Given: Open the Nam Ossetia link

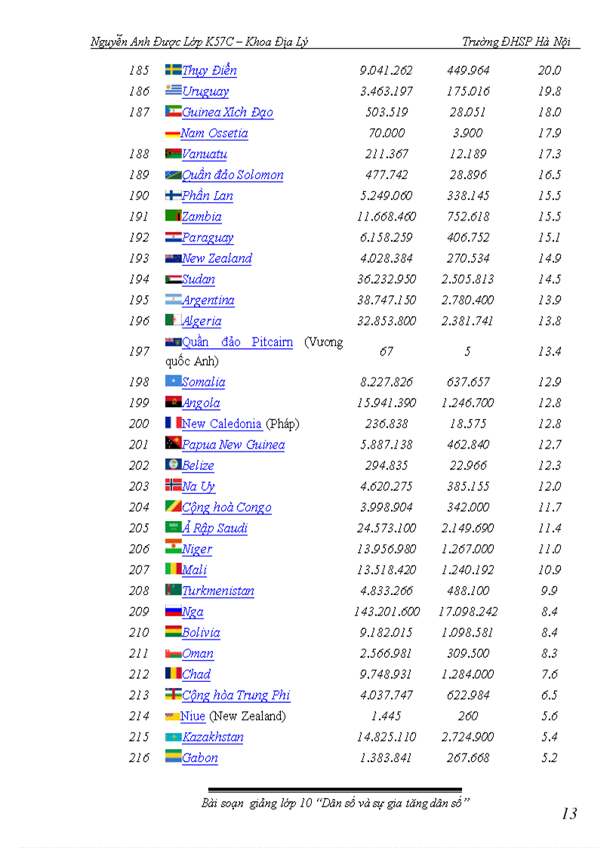Looking at the screenshot, I should [x=214, y=134].
